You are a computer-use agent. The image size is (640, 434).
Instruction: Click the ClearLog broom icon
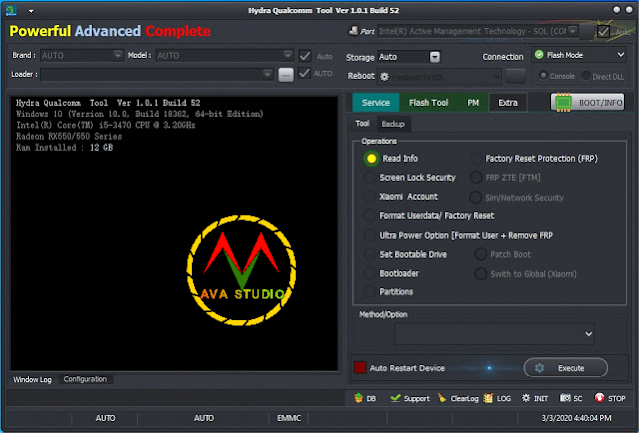[x=442, y=398]
